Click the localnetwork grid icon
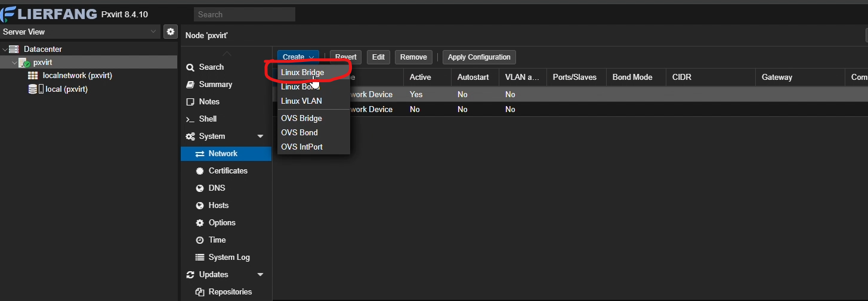This screenshot has height=301, width=868. pos(33,76)
